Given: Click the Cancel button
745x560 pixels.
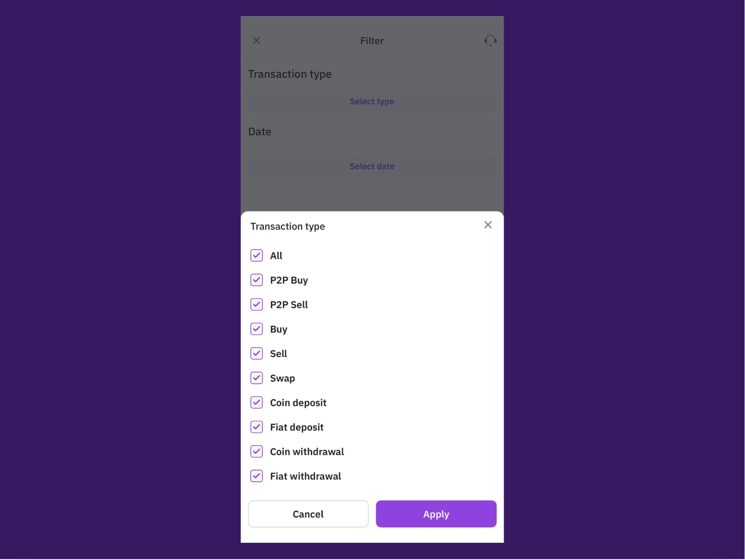Looking at the screenshot, I should (x=308, y=514).
